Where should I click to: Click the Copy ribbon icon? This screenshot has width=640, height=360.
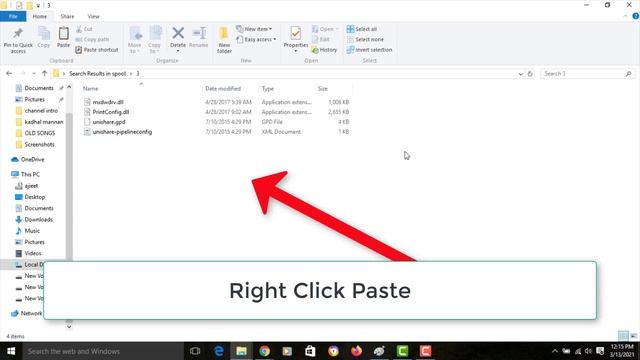click(x=44, y=38)
